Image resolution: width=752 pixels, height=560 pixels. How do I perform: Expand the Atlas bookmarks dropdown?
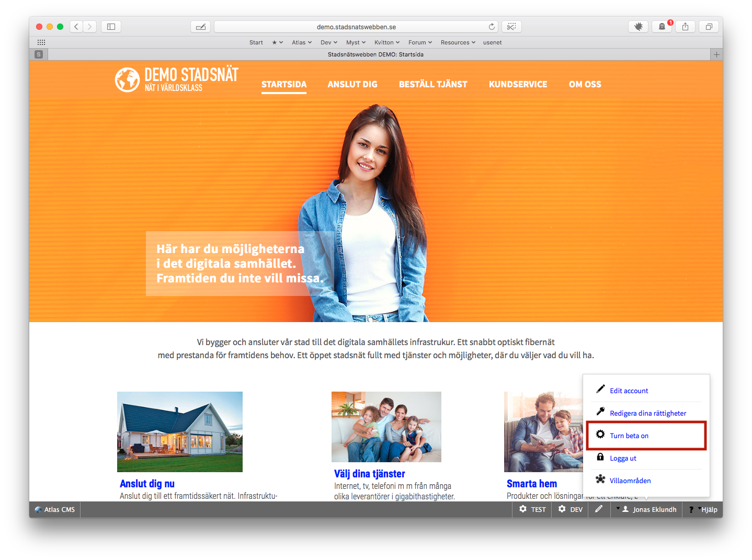(x=302, y=42)
